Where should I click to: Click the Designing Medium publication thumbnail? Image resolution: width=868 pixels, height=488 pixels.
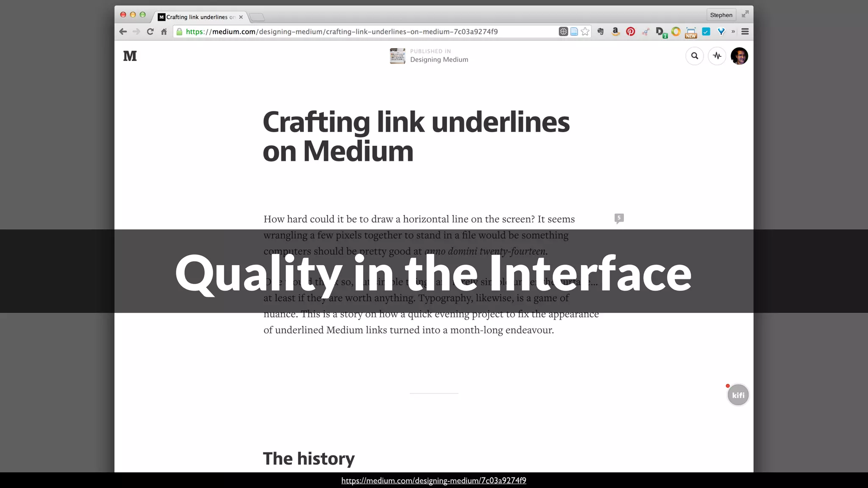coord(398,56)
